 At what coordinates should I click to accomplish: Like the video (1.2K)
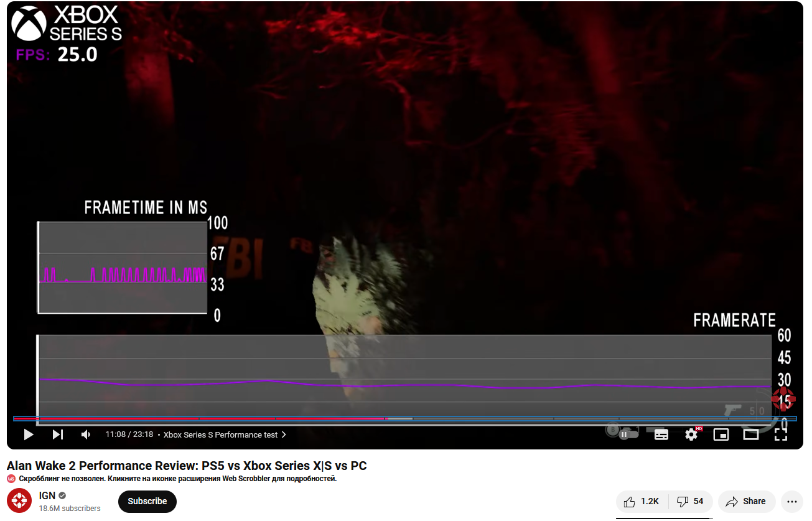pyautogui.click(x=642, y=501)
